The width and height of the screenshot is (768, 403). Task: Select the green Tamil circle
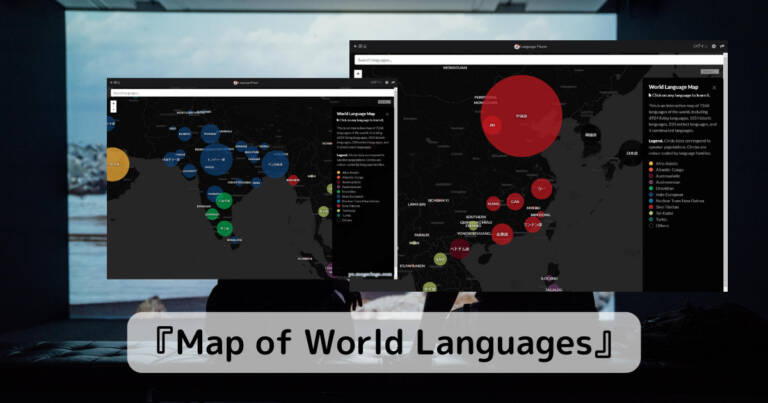coord(224,228)
